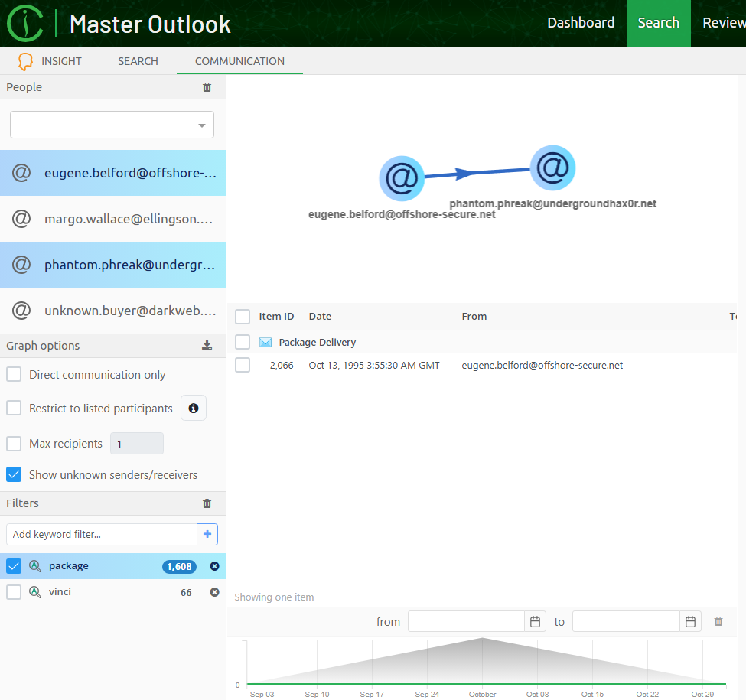The width and height of the screenshot is (746, 700).
Task: Check the Max recipients option
Action: coord(14,444)
